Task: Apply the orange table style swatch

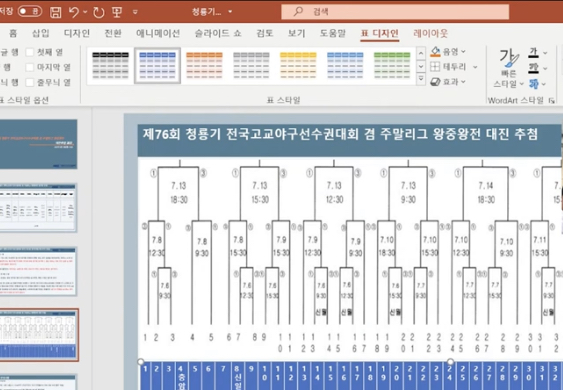Action: click(204, 65)
